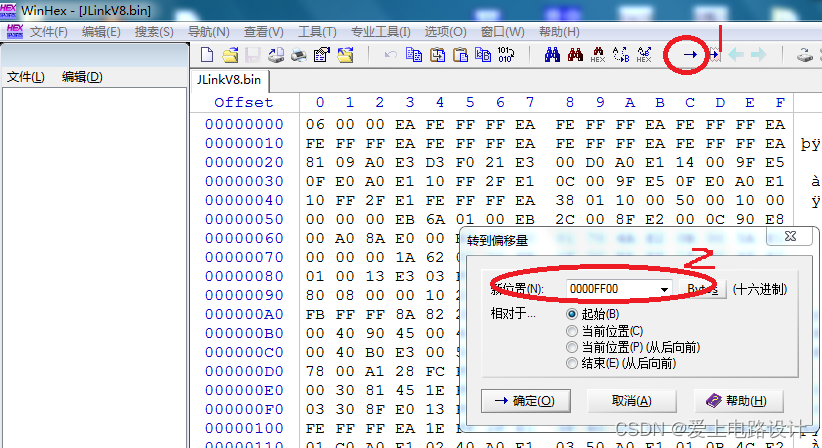
Task: Open 编辑(D) in the left panel
Action: point(82,77)
